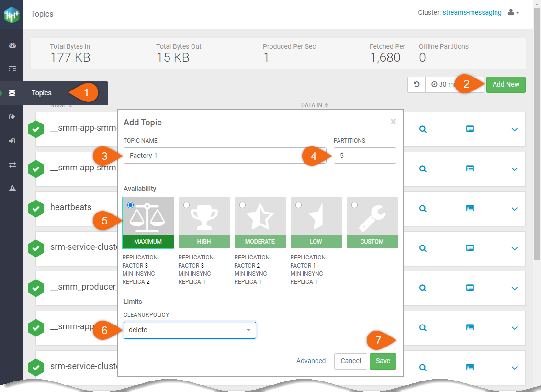Open the user account dropdown menu
Screen dimensions: 541x392
click(513, 13)
